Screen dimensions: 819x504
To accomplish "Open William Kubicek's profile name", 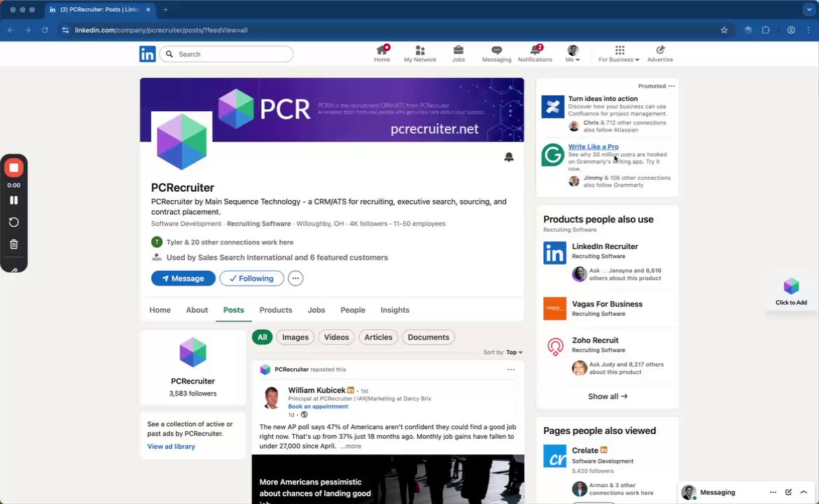I will pyautogui.click(x=316, y=390).
